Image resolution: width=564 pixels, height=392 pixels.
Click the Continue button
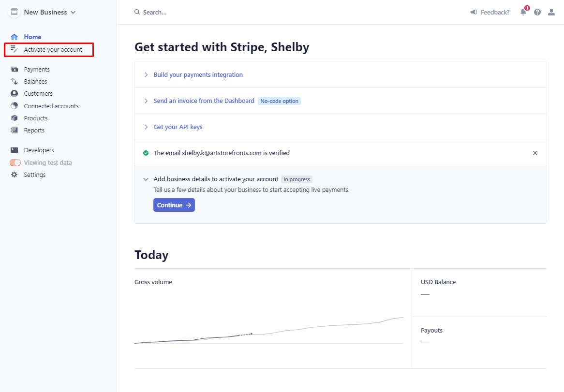click(x=174, y=205)
